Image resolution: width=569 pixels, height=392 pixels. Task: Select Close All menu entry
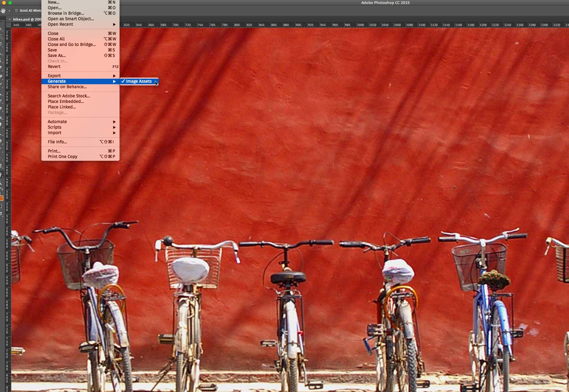pyautogui.click(x=80, y=39)
